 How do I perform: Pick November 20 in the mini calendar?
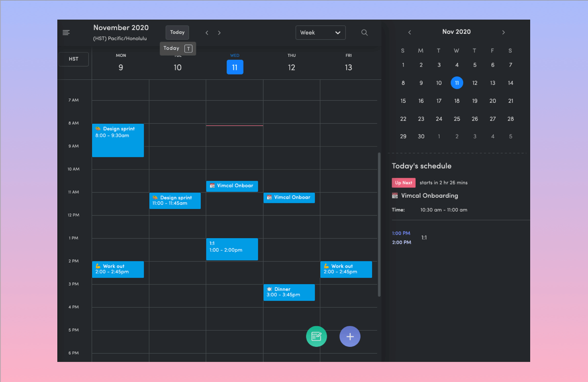[492, 101]
